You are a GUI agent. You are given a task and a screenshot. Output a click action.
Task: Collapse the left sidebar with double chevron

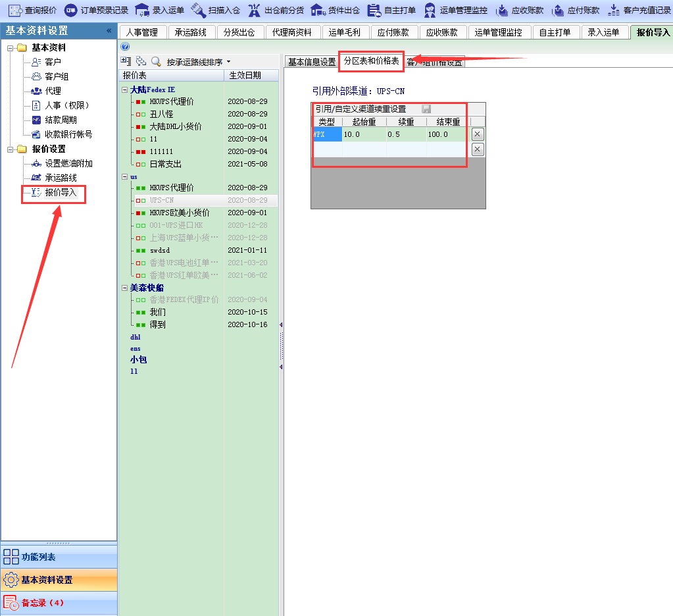click(x=109, y=30)
